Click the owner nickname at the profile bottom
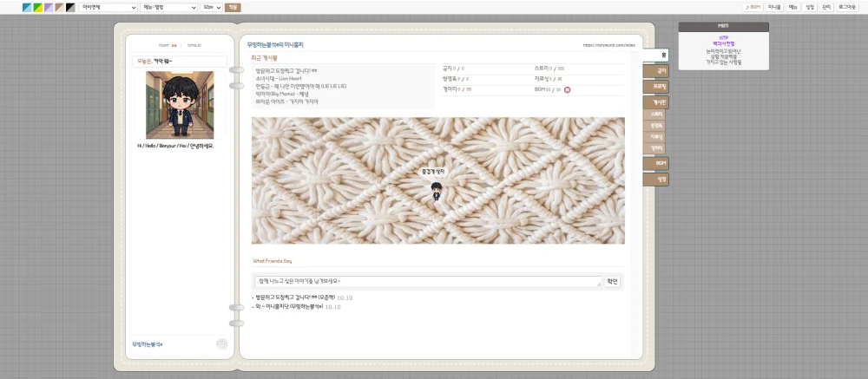 coord(148,344)
